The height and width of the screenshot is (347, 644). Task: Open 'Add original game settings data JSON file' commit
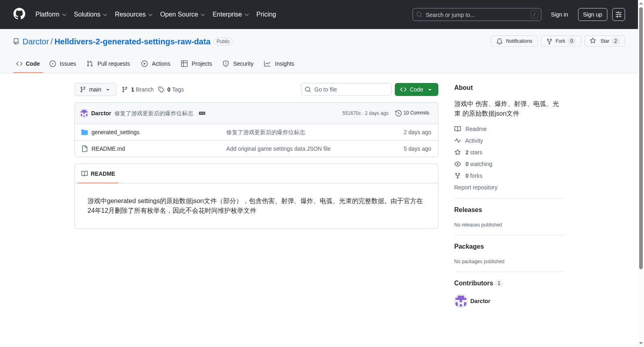[279, 149]
